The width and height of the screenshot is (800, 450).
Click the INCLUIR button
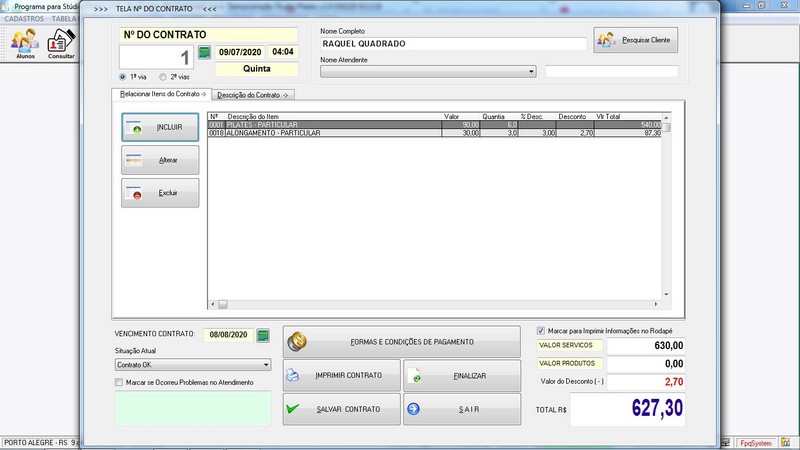160,127
